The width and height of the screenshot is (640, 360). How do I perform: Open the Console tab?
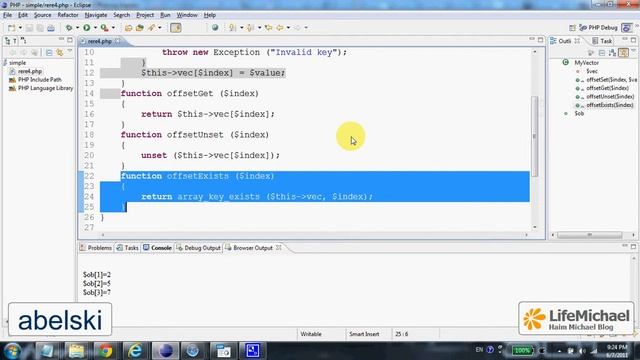158,248
